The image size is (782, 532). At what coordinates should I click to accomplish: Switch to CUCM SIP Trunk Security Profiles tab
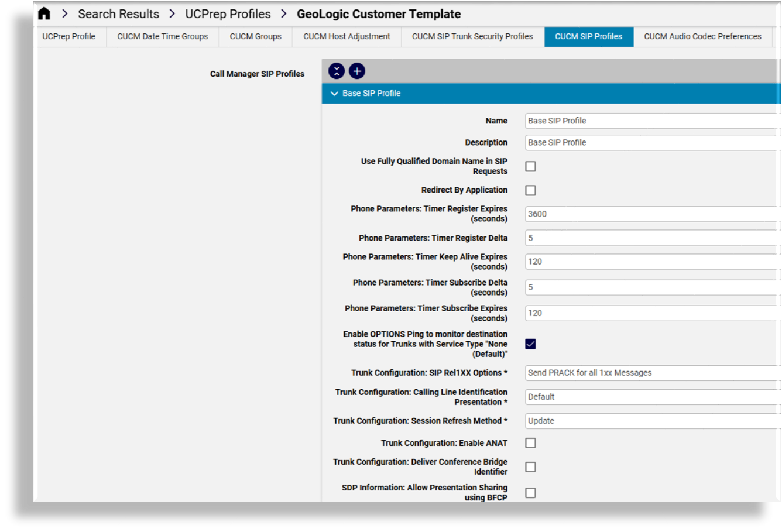[472, 36]
